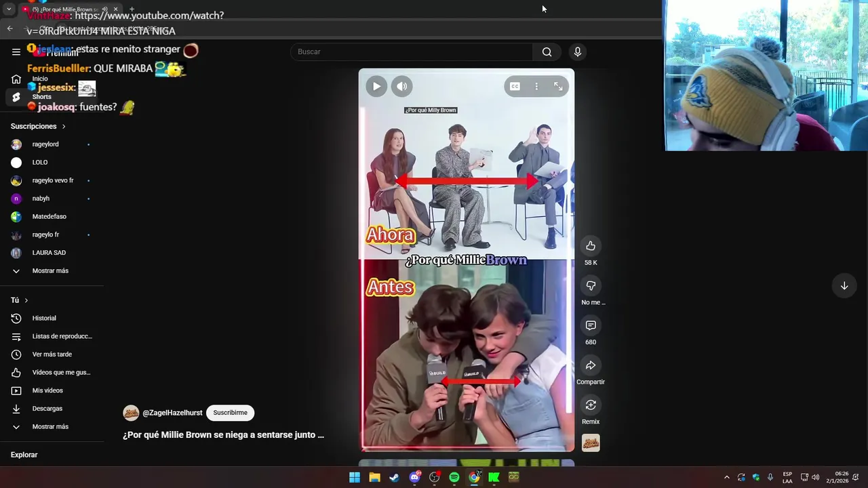
Task: Enter fullscreen on the Short
Action: click(558, 86)
